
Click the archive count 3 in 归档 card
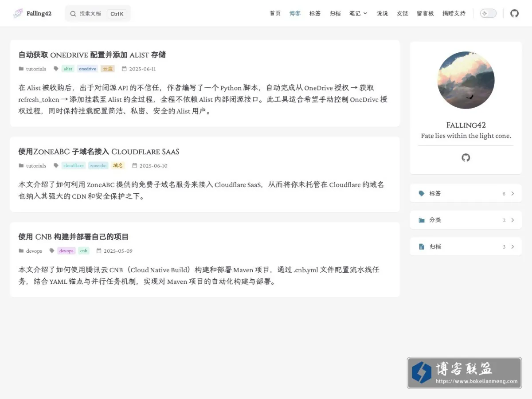pos(504,247)
